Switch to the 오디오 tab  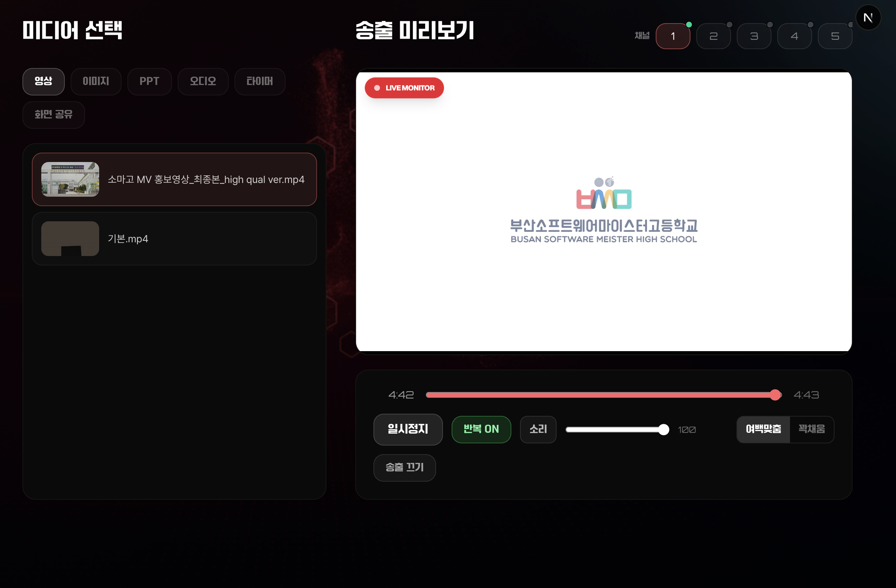[x=203, y=81]
